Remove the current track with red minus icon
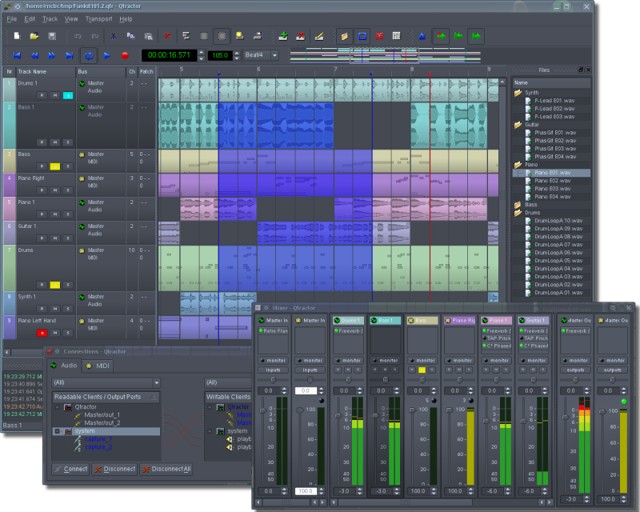The height and width of the screenshot is (512, 640). 301,36
